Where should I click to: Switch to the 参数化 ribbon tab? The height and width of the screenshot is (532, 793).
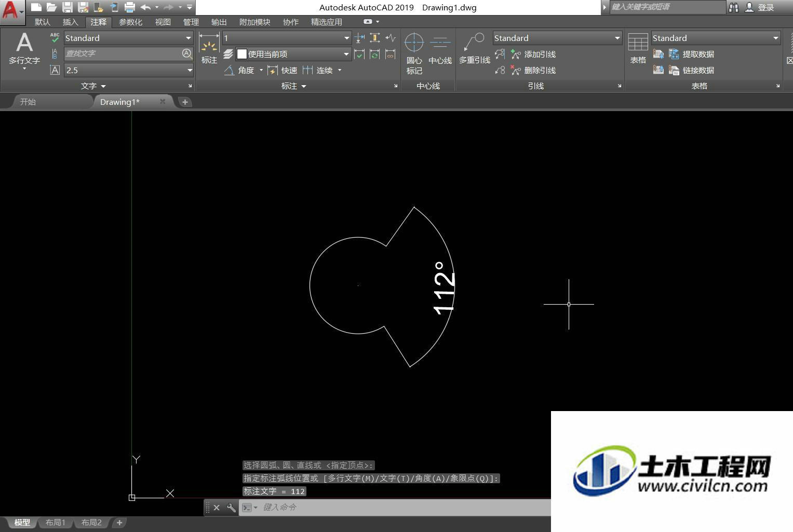coord(130,22)
